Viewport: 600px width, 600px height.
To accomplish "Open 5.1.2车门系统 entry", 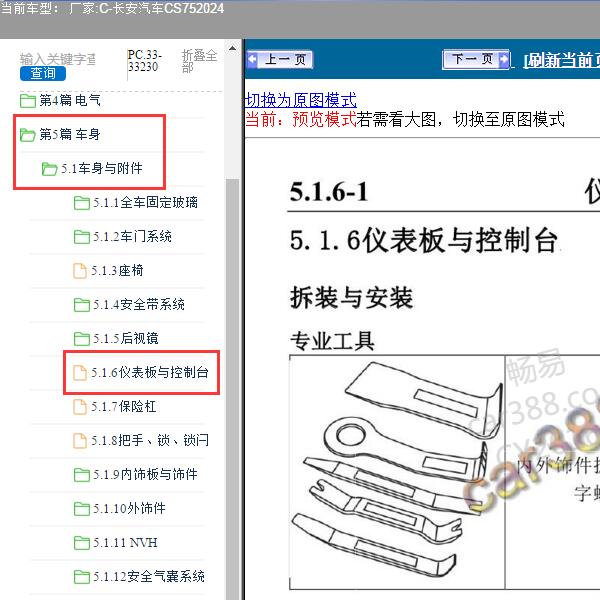I will coord(132,237).
